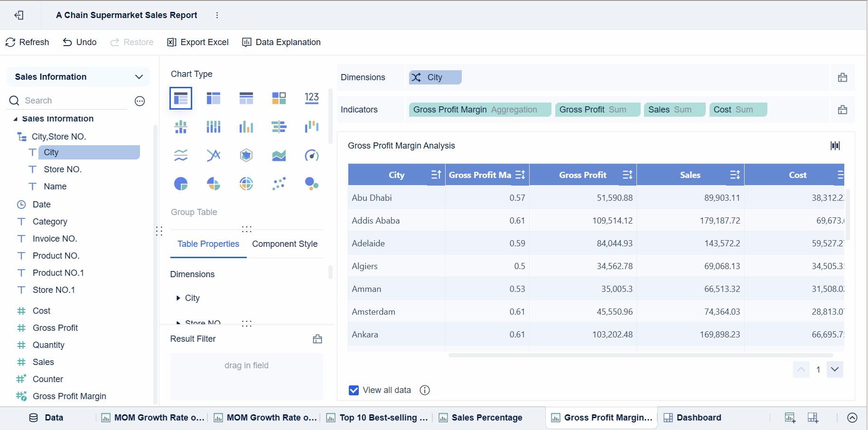
Task: Click the Data Explanation button
Action: [281, 42]
